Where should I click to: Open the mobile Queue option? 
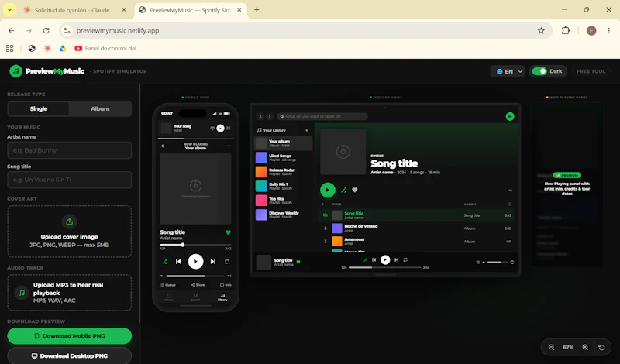(x=168, y=285)
